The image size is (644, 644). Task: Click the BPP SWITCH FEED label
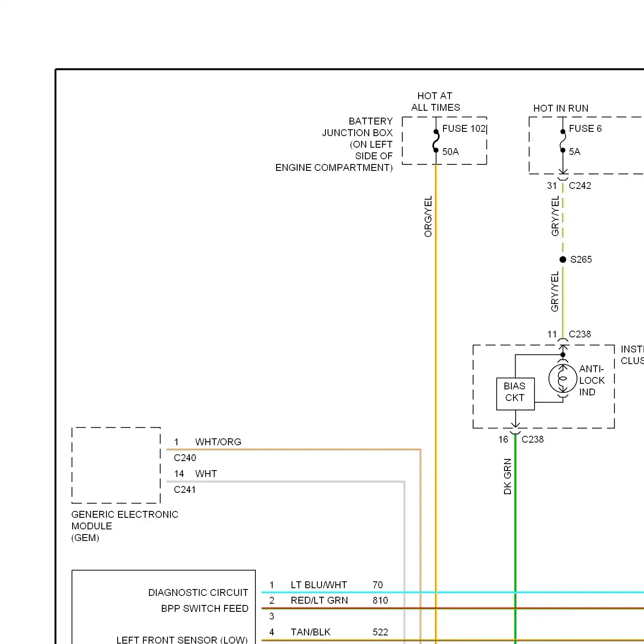(x=204, y=608)
